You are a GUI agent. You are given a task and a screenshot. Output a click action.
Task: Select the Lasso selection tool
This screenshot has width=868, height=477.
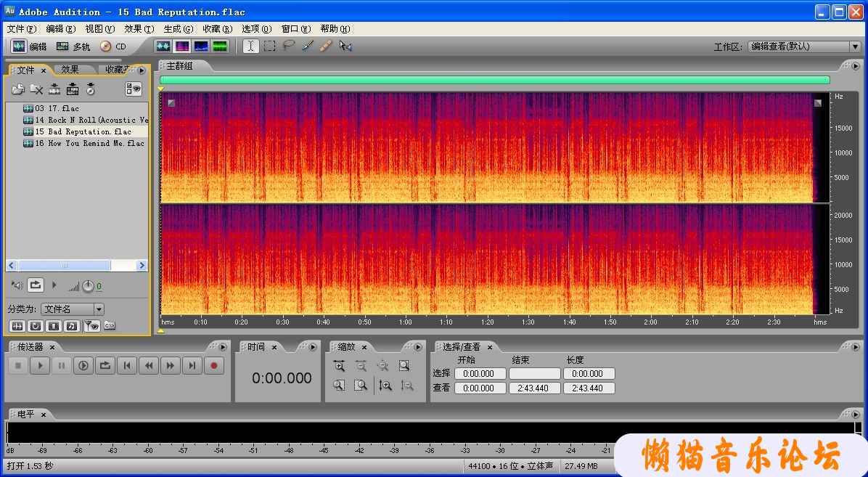pos(288,46)
